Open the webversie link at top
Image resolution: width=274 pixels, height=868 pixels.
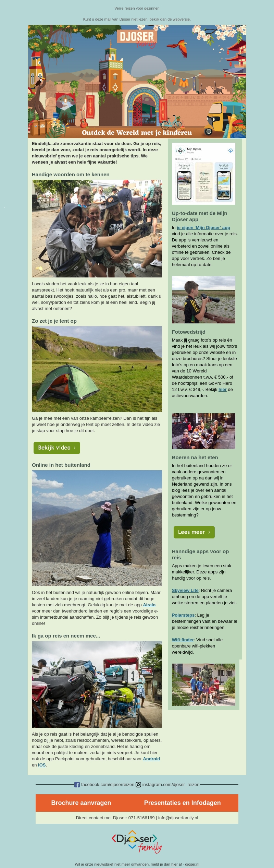[181, 19]
